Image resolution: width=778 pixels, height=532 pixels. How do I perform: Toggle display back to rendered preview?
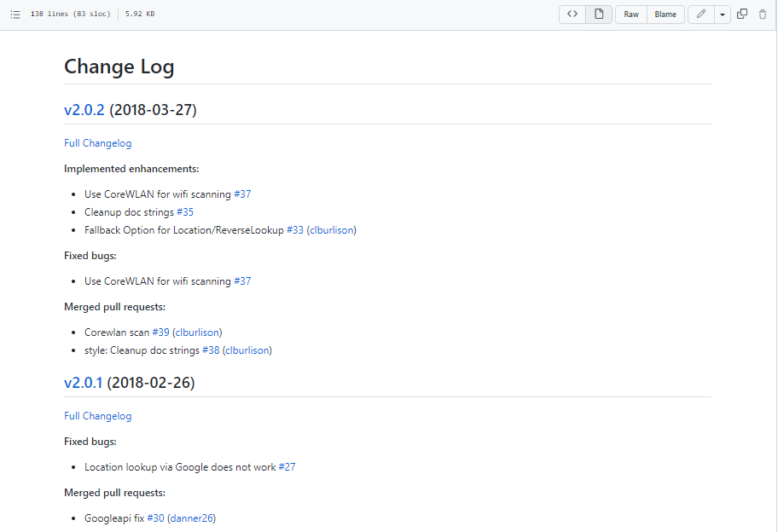(x=597, y=14)
